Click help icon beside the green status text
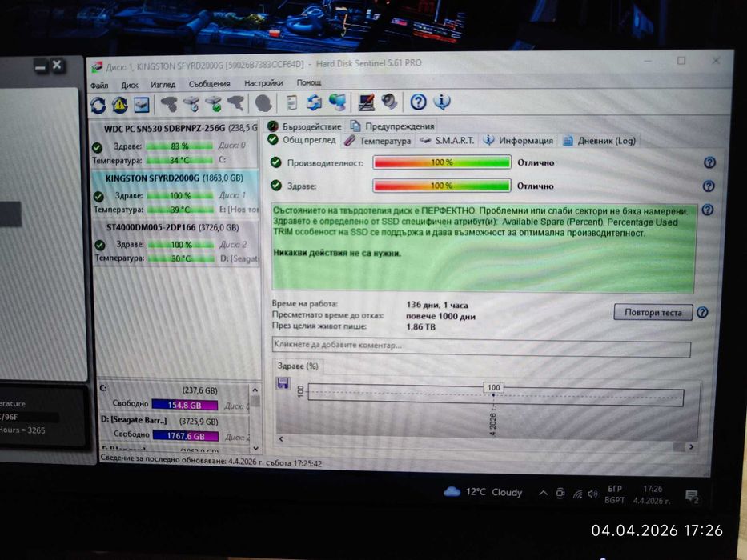Screen dimensions: 747x560 tap(708, 210)
